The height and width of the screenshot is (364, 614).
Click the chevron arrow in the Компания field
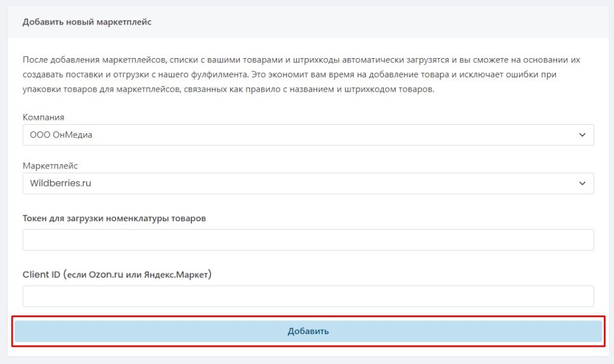pos(582,135)
